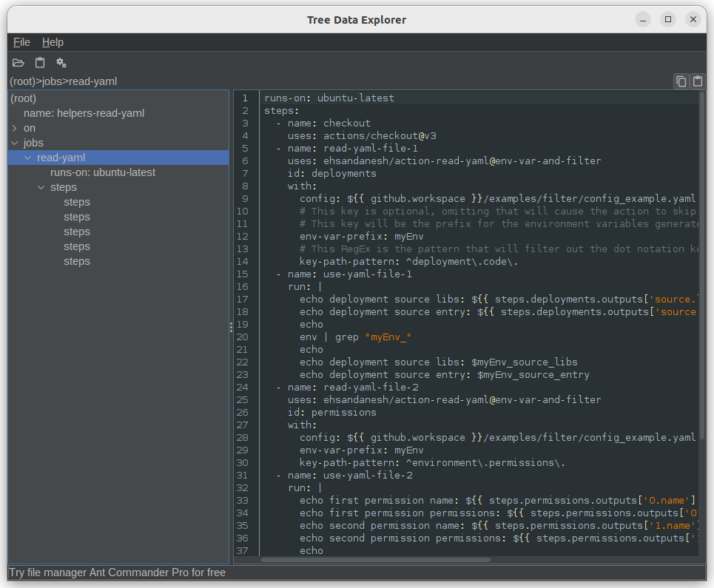Screen dimensions: 714x588
Task: Select the runs-on: ubuntu-latest tree item
Action: pos(103,172)
